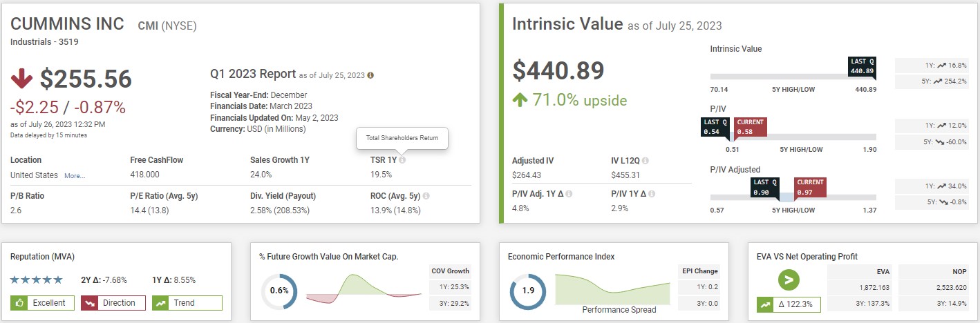Click the CUMMINS INC company title
Image resolution: width=980 pixels, height=323 pixels.
(x=67, y=24)
